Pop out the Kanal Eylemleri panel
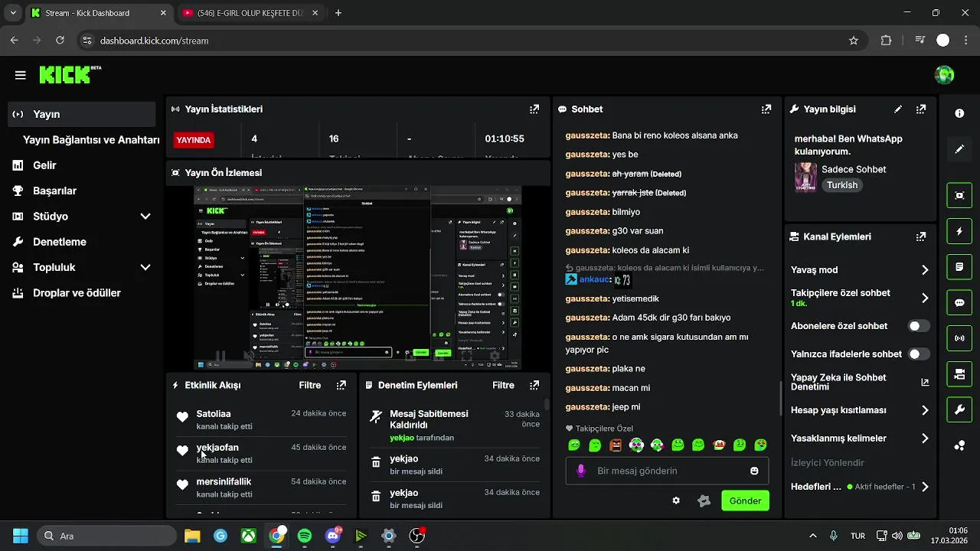 click(x=921, y=236)
